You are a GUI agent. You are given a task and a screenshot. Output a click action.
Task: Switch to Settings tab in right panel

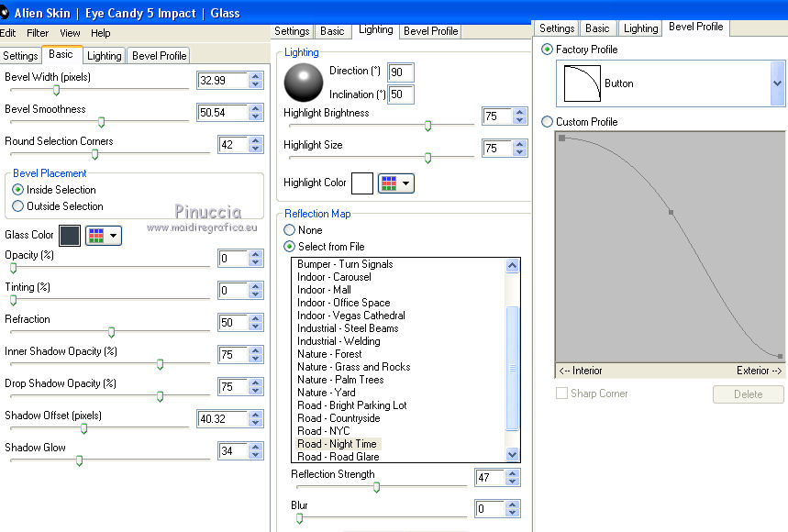point(557,28)
